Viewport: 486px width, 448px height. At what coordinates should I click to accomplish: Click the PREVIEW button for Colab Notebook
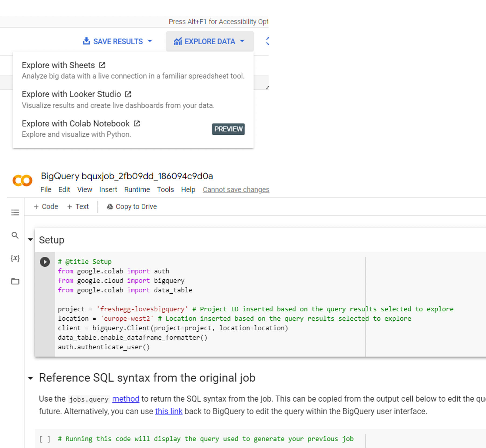point(228,129)
